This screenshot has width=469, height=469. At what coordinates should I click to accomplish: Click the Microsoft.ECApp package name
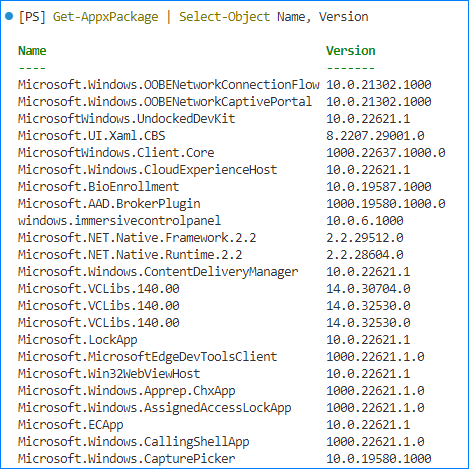[71, 425]
